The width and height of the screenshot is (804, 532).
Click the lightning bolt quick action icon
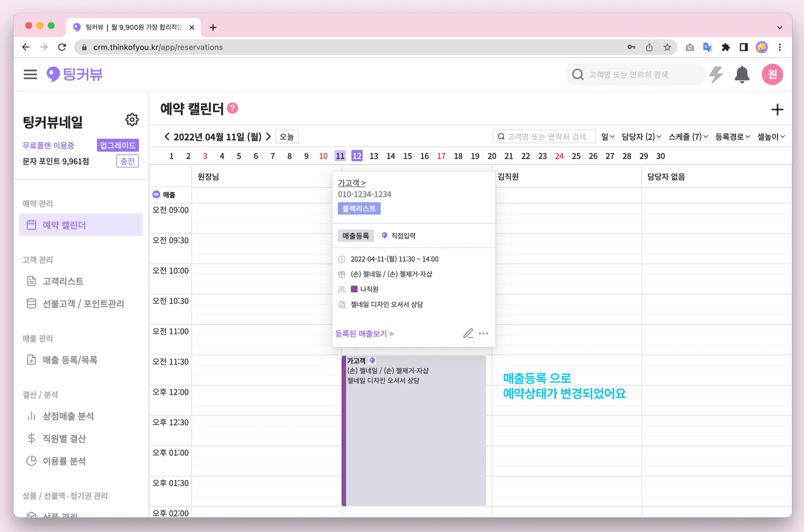coord(716,74)
